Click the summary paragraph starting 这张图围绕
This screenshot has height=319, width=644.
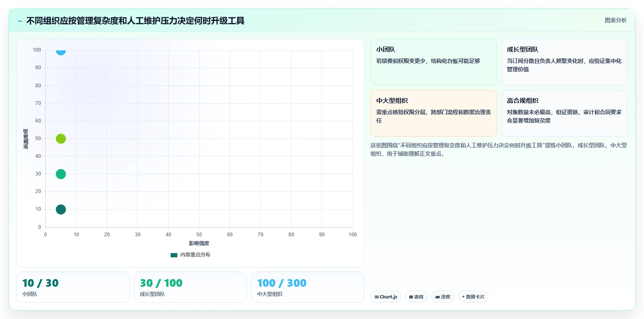[x=498, y=149]
